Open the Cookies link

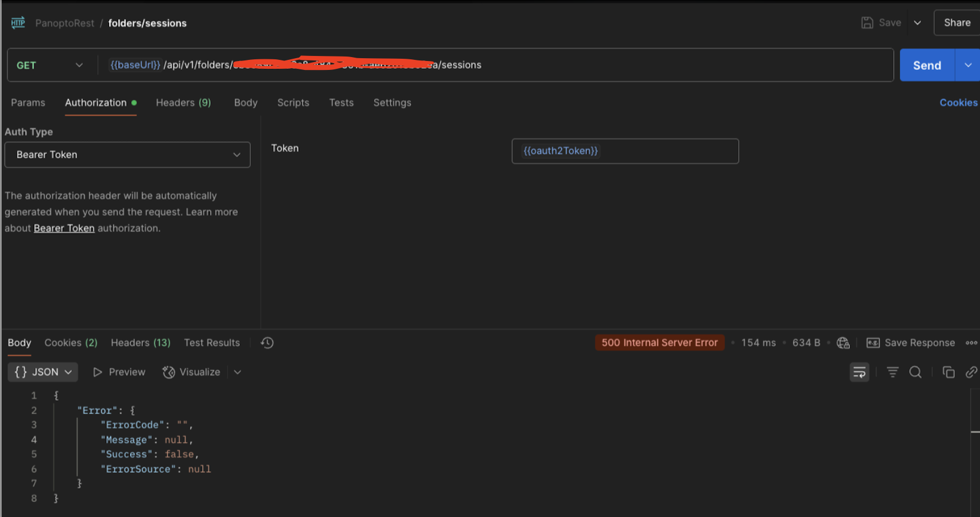coord(958,102)
